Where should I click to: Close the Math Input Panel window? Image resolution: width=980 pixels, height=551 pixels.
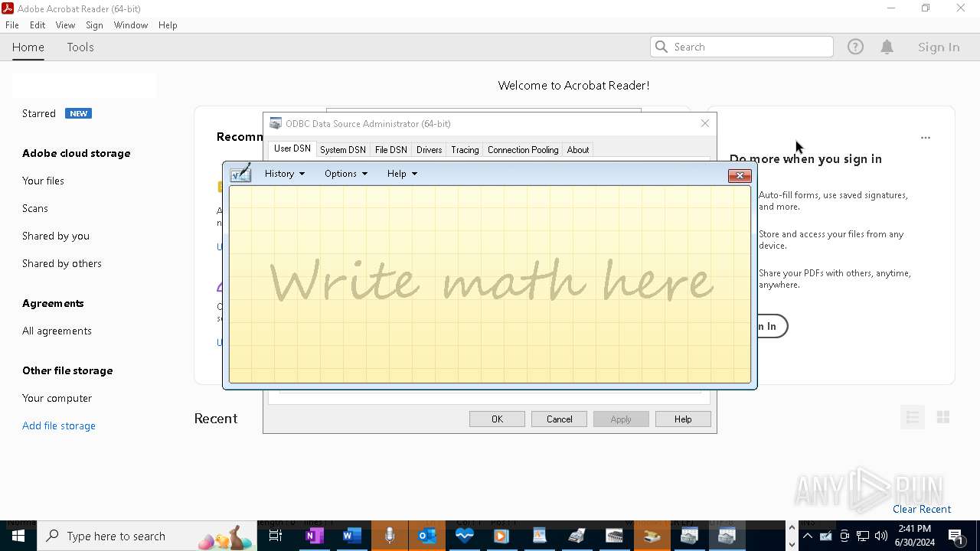coord(740,176)
